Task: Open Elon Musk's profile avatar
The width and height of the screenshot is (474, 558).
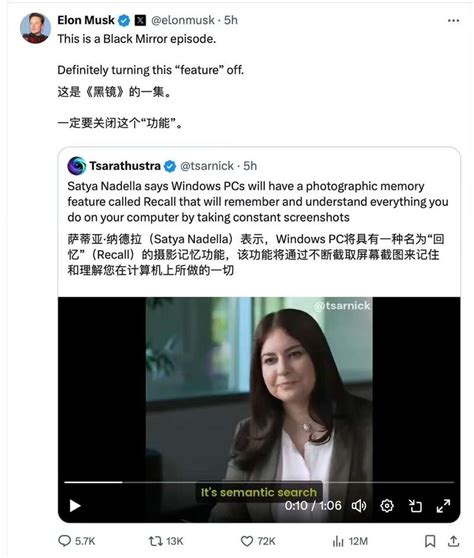Action: pyautogui.click(x=35, y=28)
